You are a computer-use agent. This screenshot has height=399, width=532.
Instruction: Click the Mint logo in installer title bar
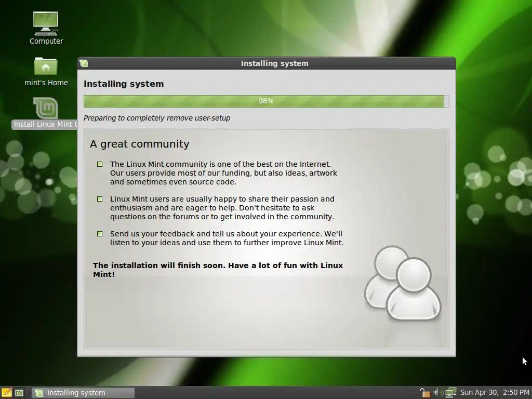coord(84,63)
